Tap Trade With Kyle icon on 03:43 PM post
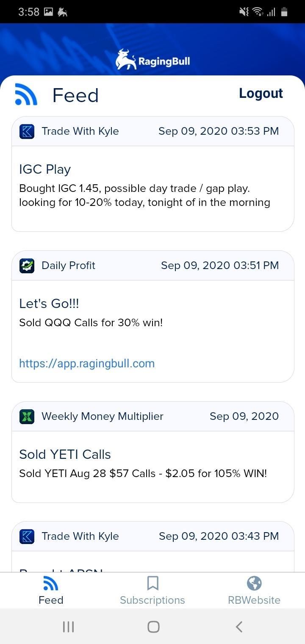The height and width of the screenshot is (644, 305). point(27,536)
